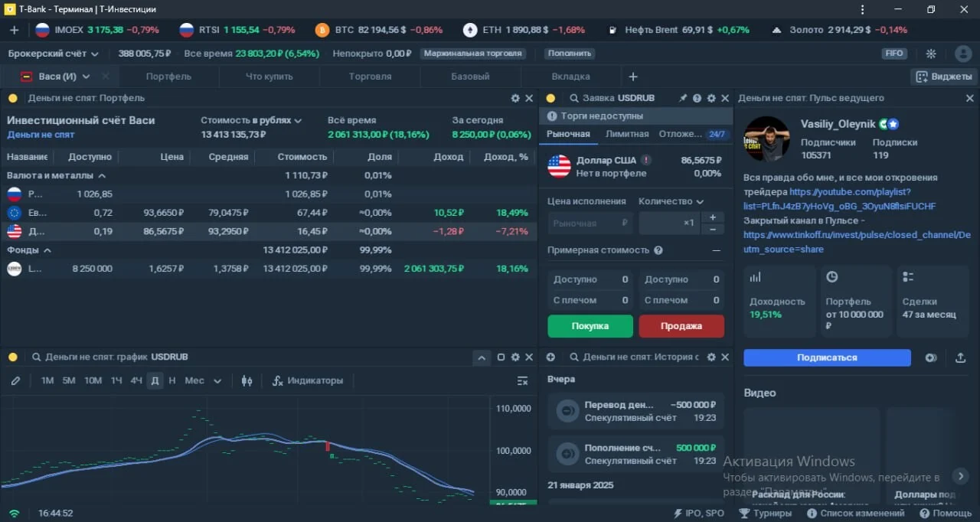Open the Help item in status bar

click(x=946, y=513)
